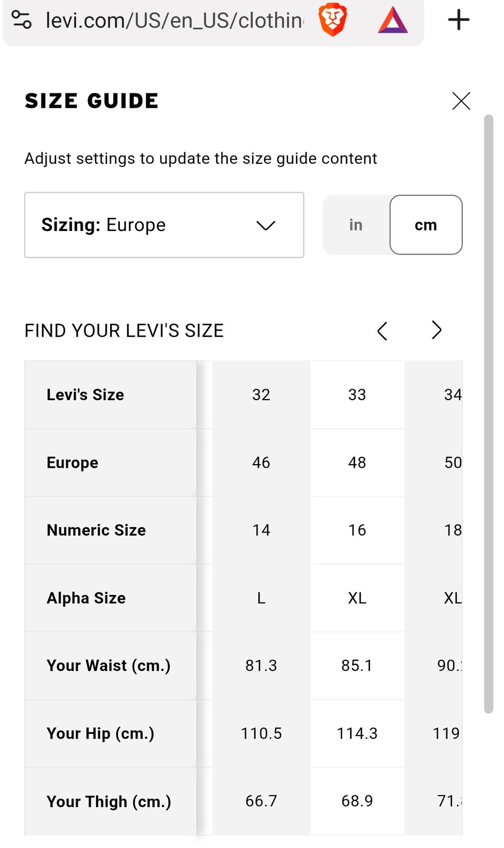Switch measurements to inches

(x=356, y=225)
